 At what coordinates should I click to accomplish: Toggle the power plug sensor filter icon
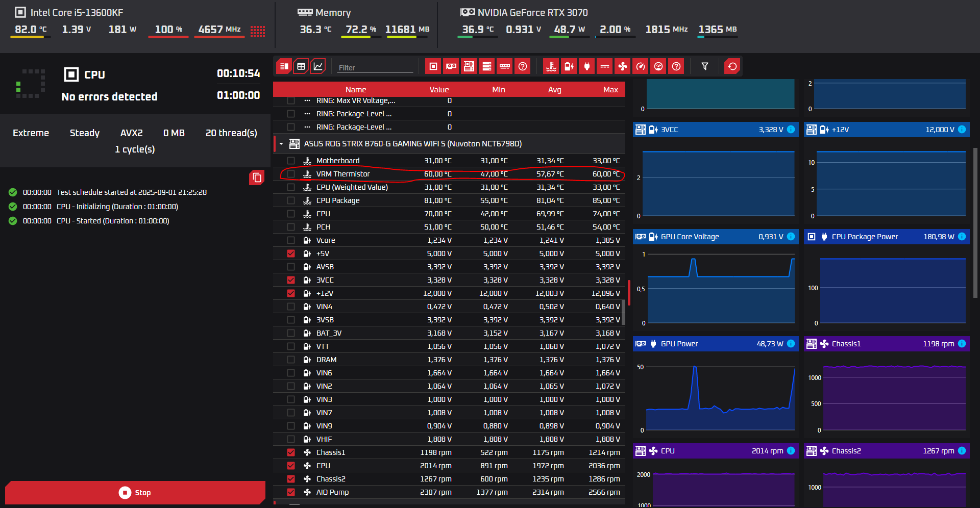(x=587, y=66)
